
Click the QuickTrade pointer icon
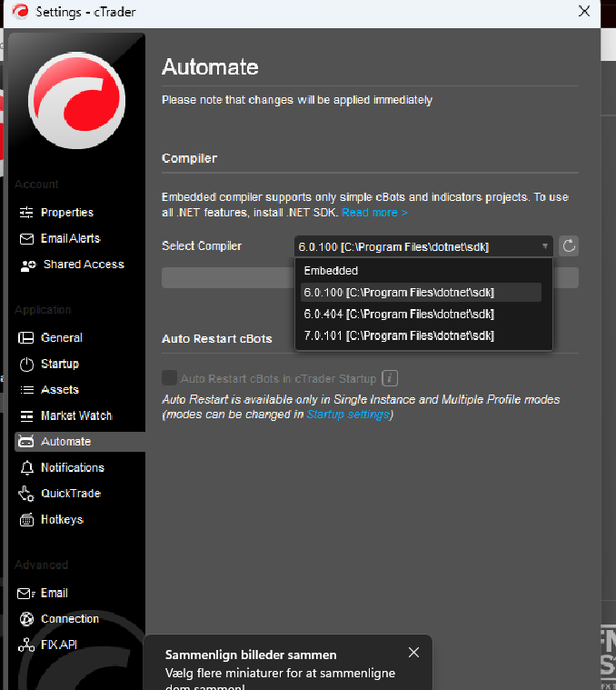click(26, 494)
